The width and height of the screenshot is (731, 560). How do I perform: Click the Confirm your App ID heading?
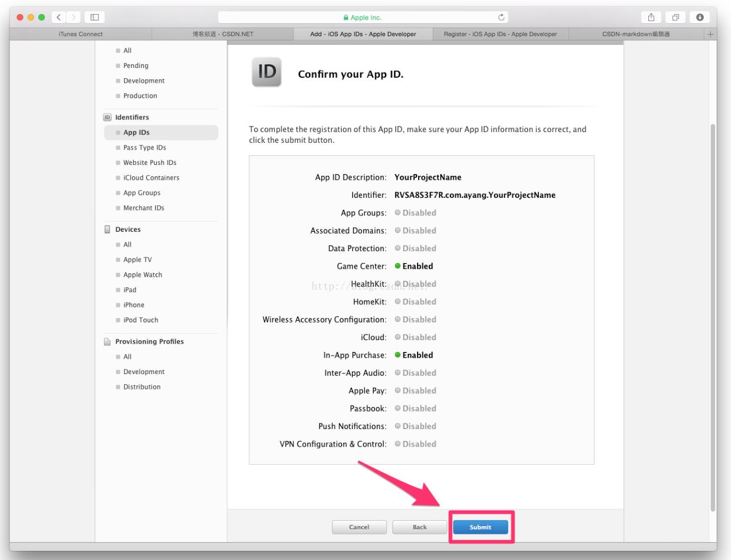(x=351, y=74)
